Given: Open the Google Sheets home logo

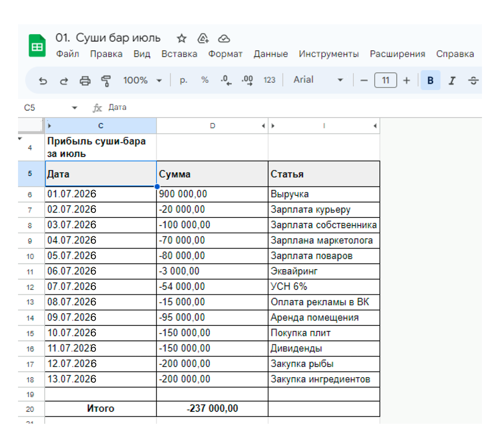Looking at the screenshot, I should point(37,46).
